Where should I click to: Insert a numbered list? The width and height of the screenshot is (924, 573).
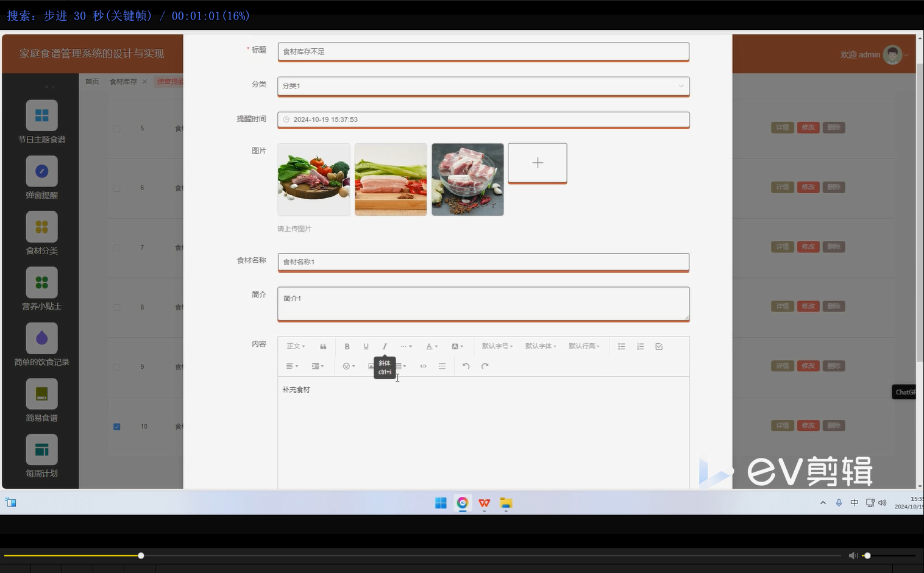point(640,346)
